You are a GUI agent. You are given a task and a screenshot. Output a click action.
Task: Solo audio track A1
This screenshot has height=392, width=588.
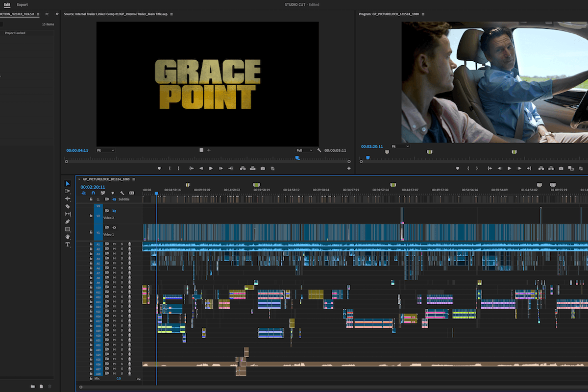coord(122,244)
